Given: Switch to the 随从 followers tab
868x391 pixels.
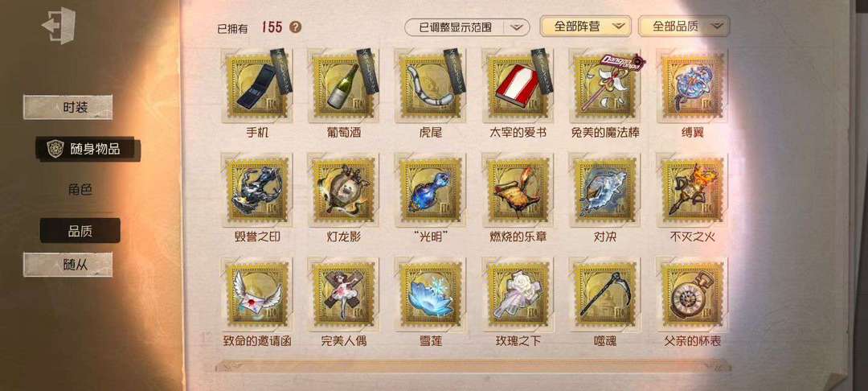Looking at the screenshot, I should (x=68, y=265).
